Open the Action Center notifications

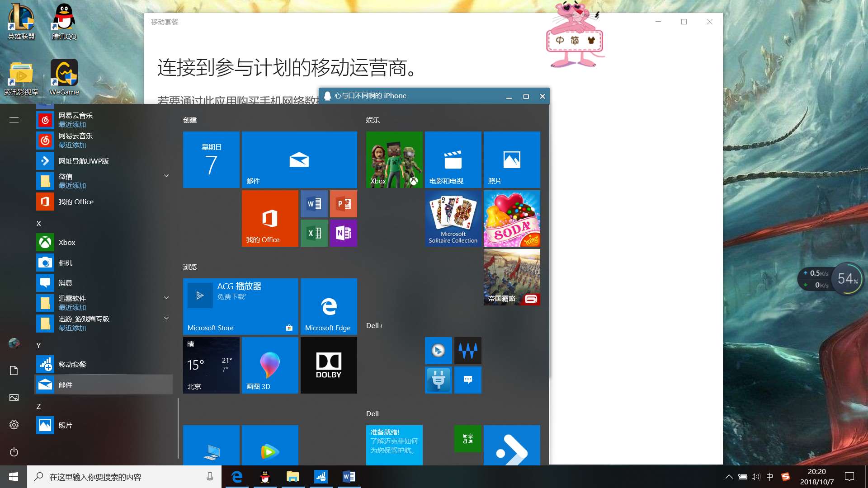click(x=849, y=477)
